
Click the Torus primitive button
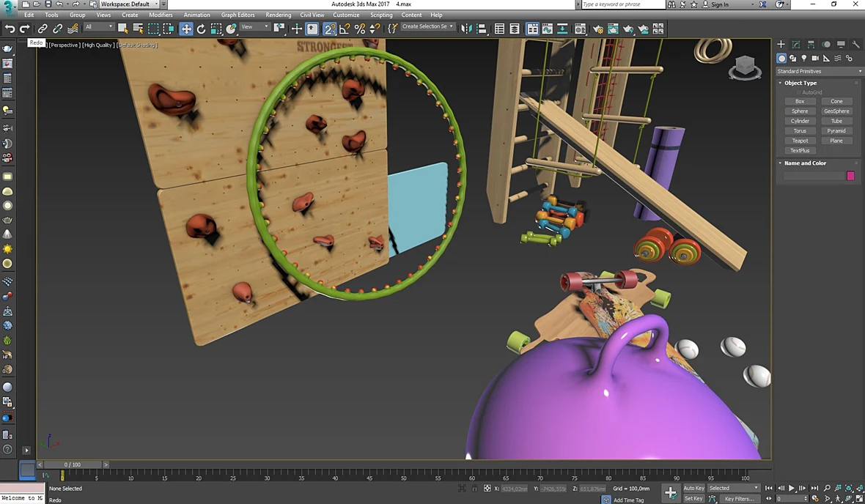(800, 131)
